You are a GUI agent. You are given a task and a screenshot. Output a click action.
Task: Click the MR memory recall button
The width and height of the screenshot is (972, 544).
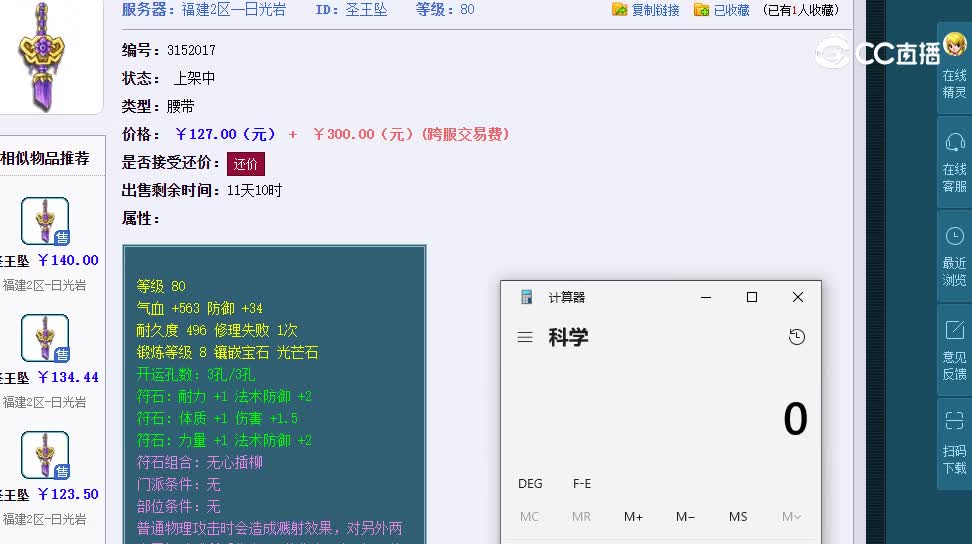[x=581, y=517]
